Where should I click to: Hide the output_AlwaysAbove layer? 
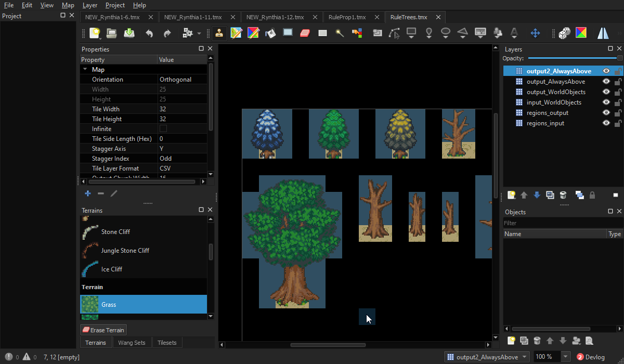606,82
